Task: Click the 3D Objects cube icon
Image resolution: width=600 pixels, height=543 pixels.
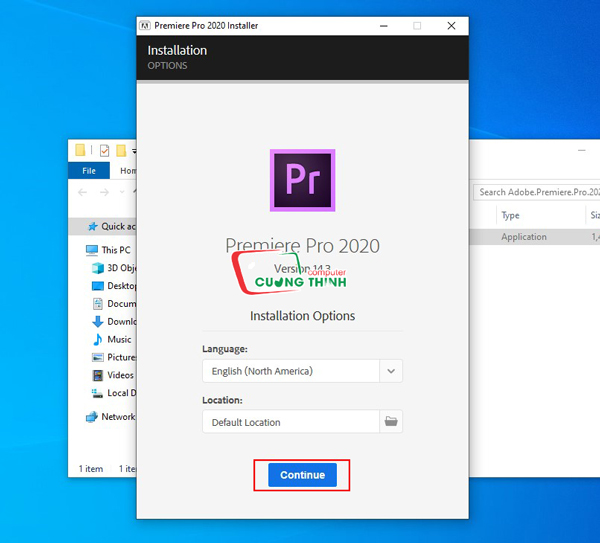Action: [98, 268]
